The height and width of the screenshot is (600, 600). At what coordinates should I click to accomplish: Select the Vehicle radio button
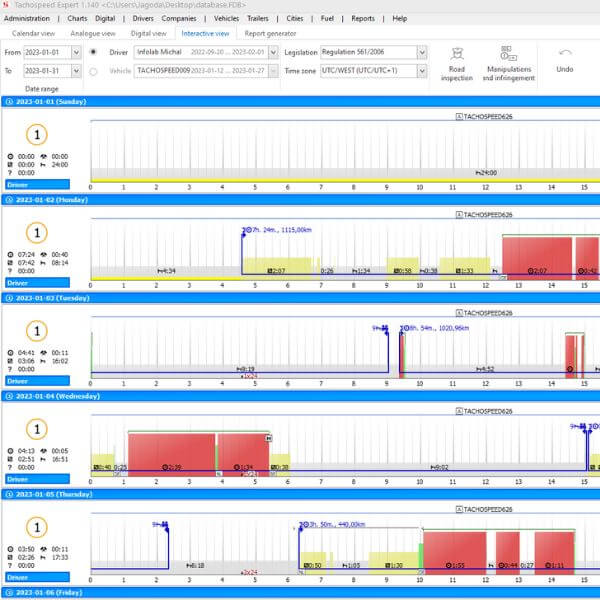[94, 71]
